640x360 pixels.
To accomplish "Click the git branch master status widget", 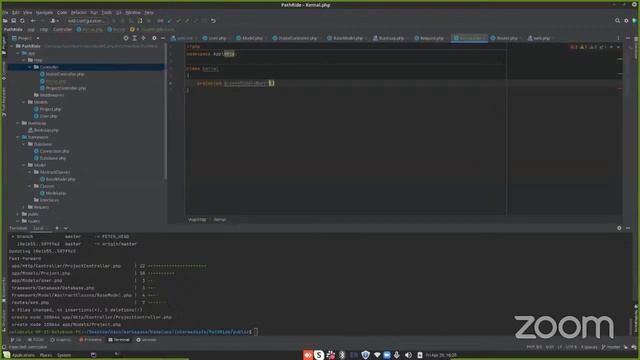I will tap(611, 347).
